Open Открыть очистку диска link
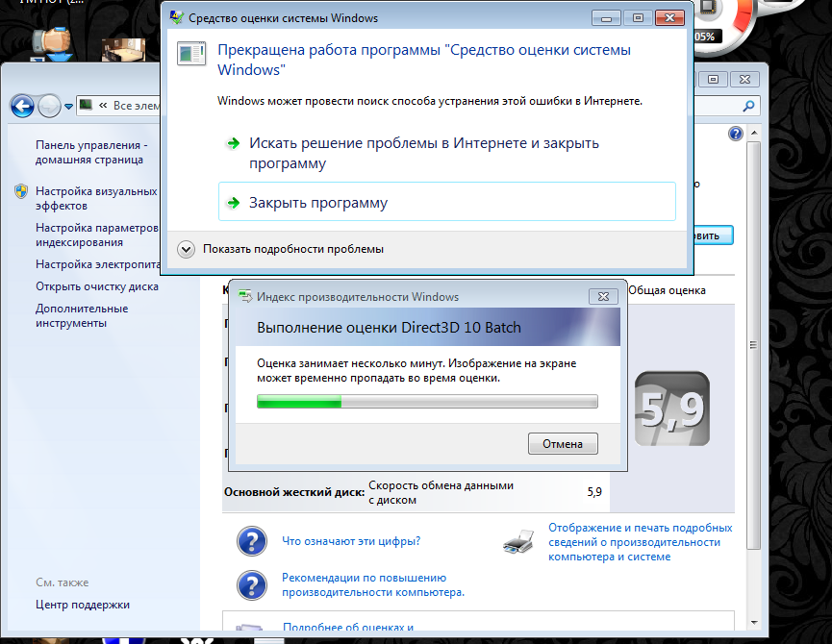832x644 pixels. coord(97,286)
